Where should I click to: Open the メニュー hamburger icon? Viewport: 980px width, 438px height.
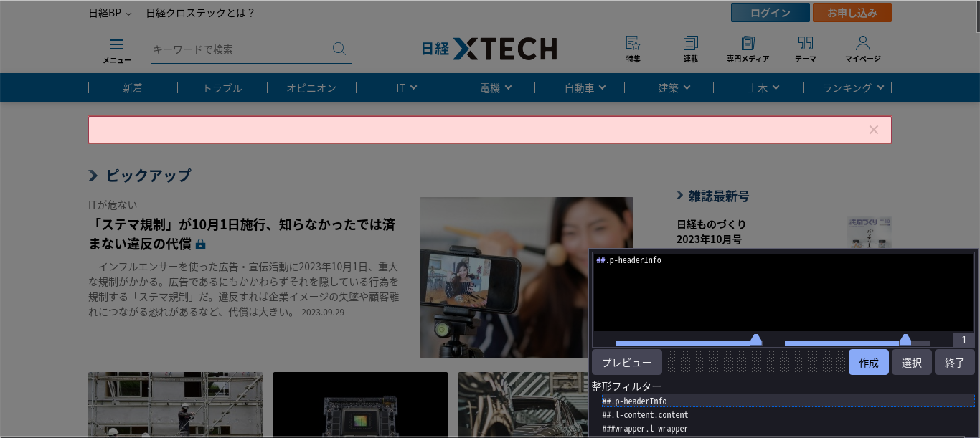pos(116,44)
